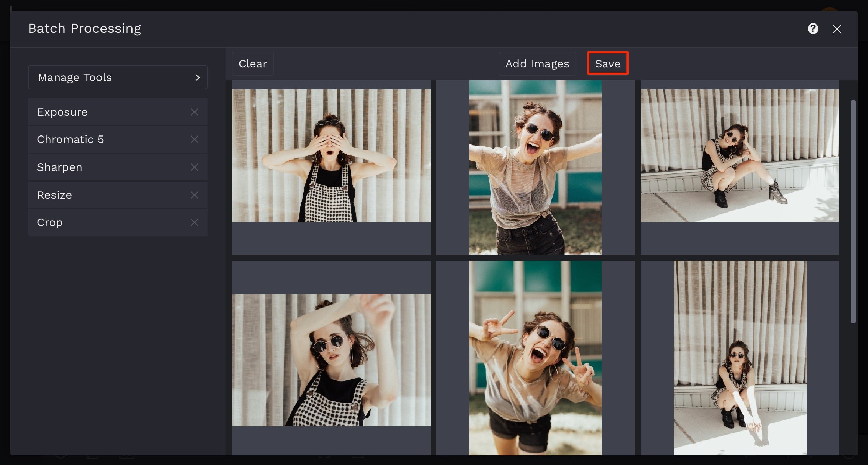
Task: Open the help question mark icon
Action: (x=813, y=29)
